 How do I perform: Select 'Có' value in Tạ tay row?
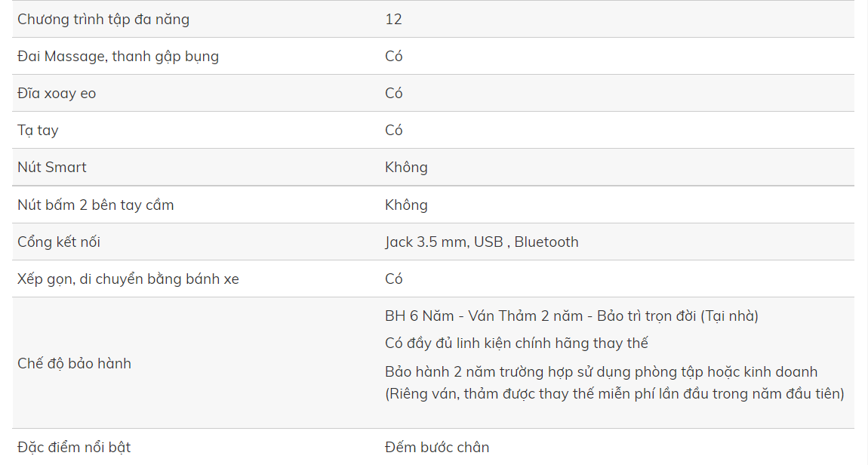393,130
